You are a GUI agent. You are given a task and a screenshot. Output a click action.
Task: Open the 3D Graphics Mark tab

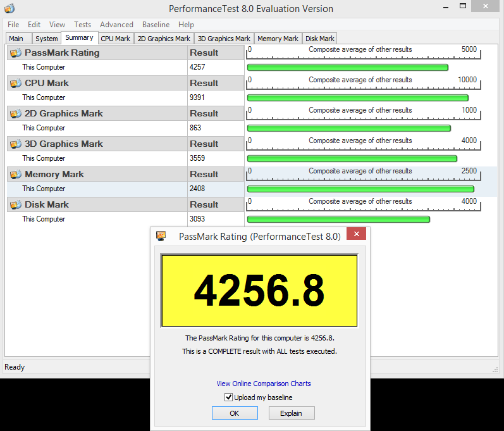[224, 39]
